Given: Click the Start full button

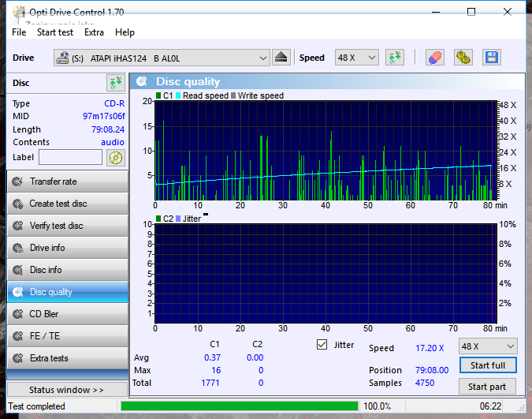Looking at the screenshot, I should [488, 365].
